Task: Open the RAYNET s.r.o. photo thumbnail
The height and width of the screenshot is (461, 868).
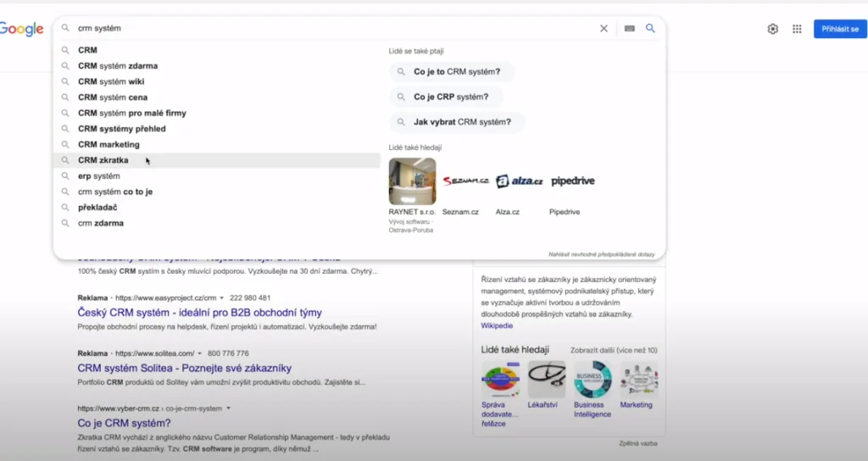Action: [413, 181]
